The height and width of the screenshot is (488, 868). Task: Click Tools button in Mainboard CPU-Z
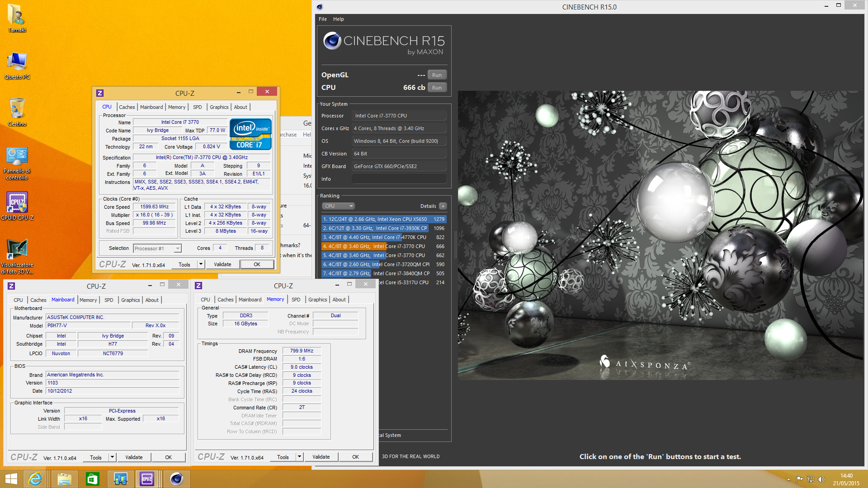click(96, 457)
